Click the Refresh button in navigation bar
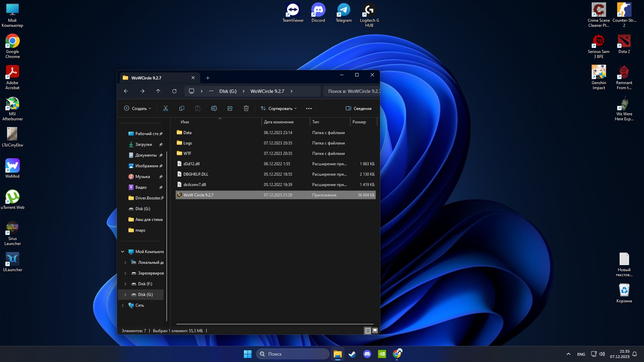The image size is (644, 362). pos(174,91)
